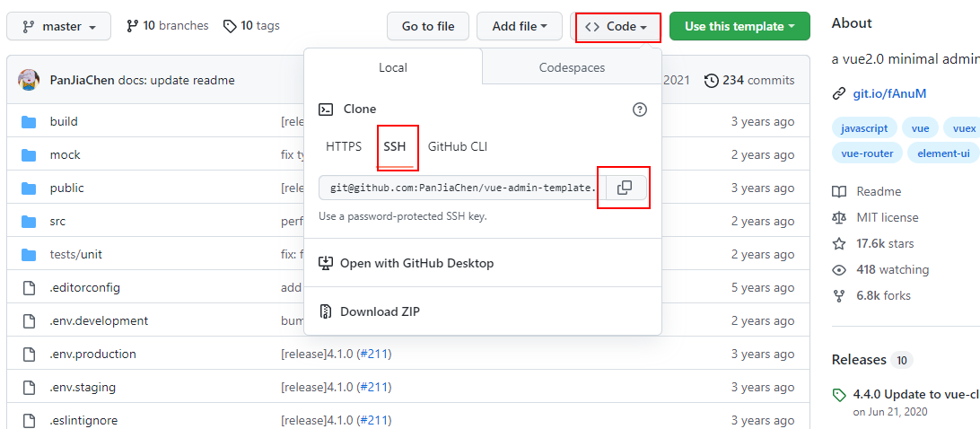Select the HTTPS clone option
Screen dimensions: 980x429
pyautogui.click(x=344, y=146)
